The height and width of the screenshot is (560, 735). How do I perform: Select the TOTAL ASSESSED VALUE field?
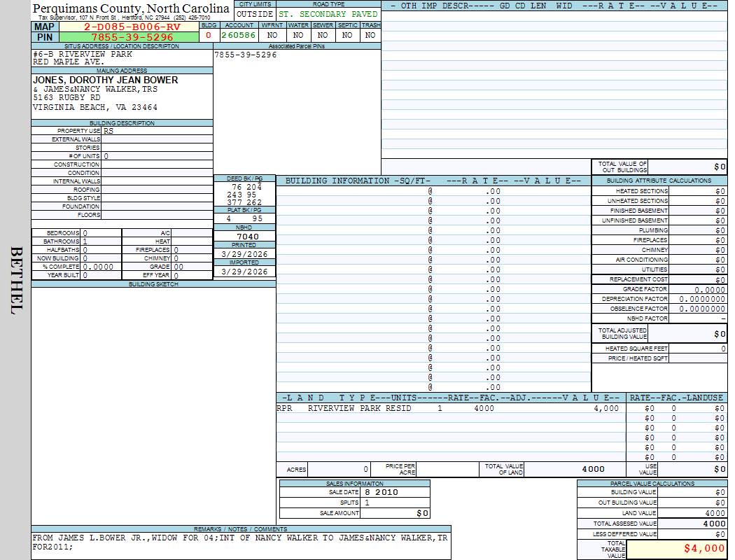point(693,524)
